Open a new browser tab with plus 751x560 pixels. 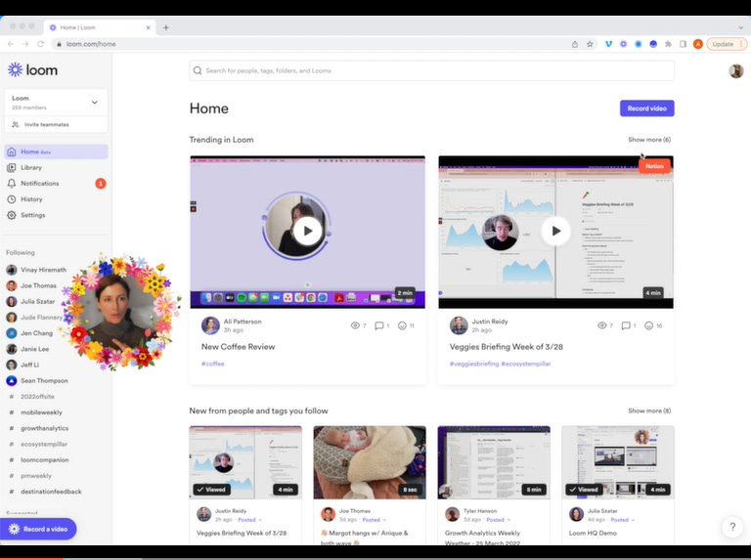click(x=165, y=27)
